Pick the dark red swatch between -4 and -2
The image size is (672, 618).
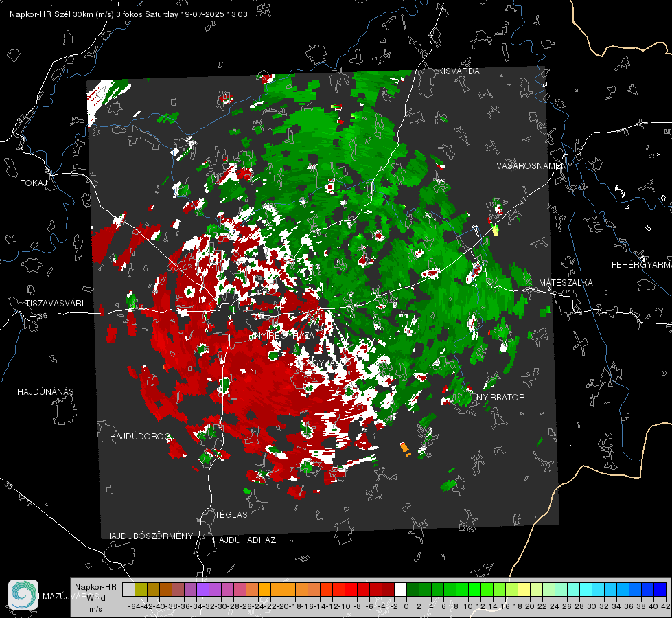pos(389,590)
